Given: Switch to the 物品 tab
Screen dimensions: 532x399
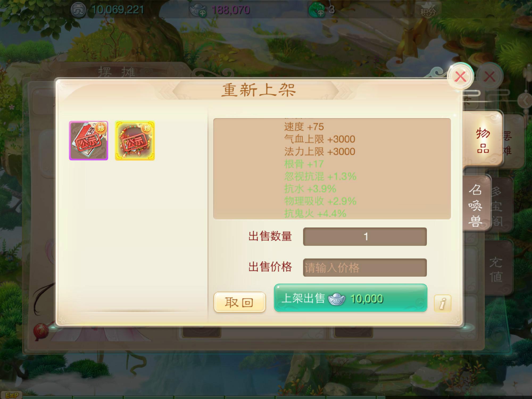Looking at the screenshot, I should pyautogui.click(x=483, y=140).
